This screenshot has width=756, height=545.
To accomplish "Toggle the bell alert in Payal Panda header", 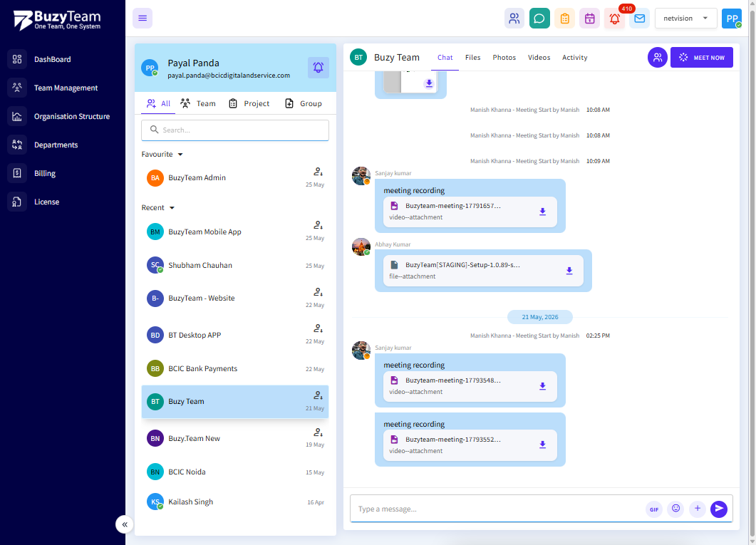I will 319,68.
